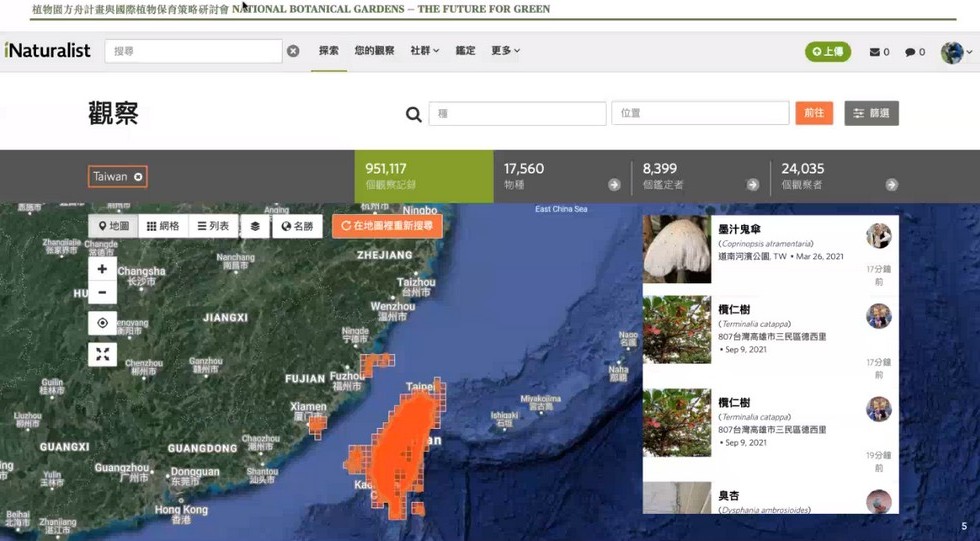Toggle fullscreen map icon
The image size is (980, 541).
102,354
